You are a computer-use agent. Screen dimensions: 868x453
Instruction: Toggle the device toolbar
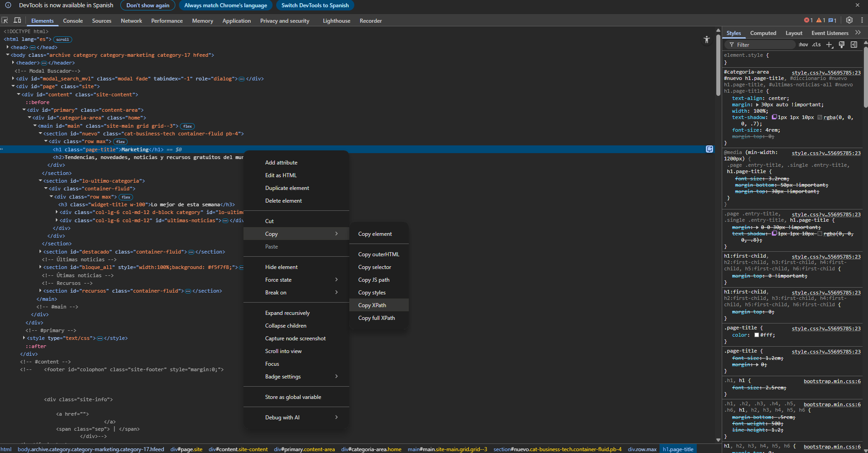click(x=17, y=20)
